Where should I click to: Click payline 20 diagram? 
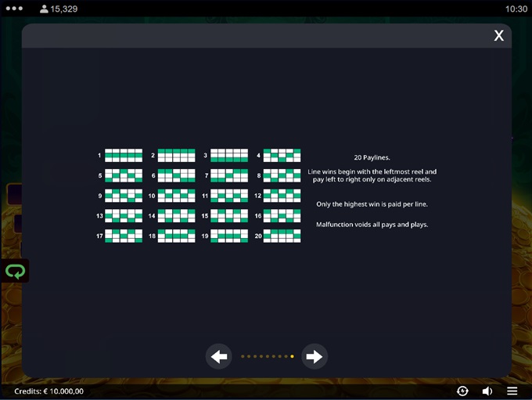click(282, 236)
